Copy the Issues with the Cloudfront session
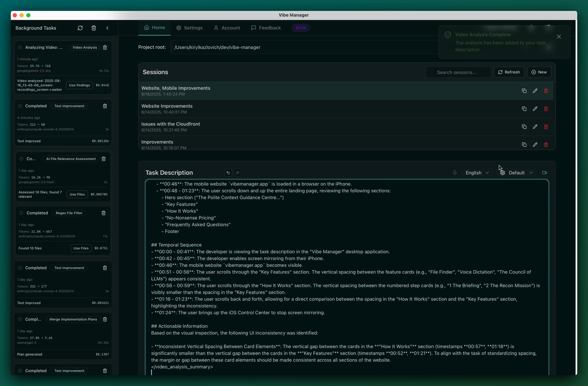 (524, 127)
